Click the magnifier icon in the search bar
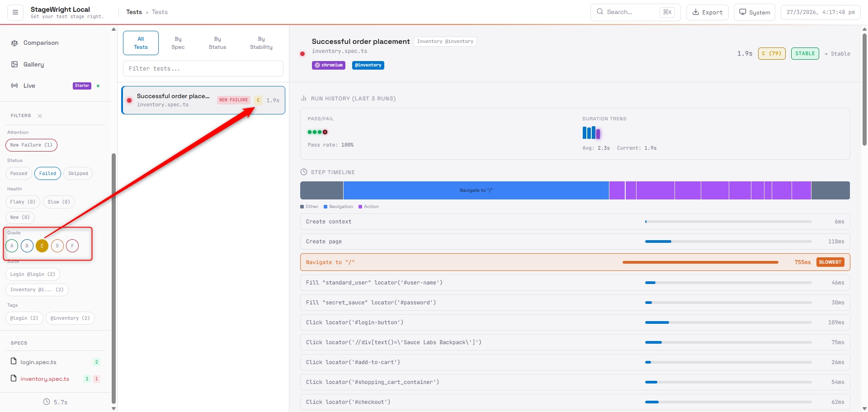The width and height of the screenshot is (868, 412). 600,12
